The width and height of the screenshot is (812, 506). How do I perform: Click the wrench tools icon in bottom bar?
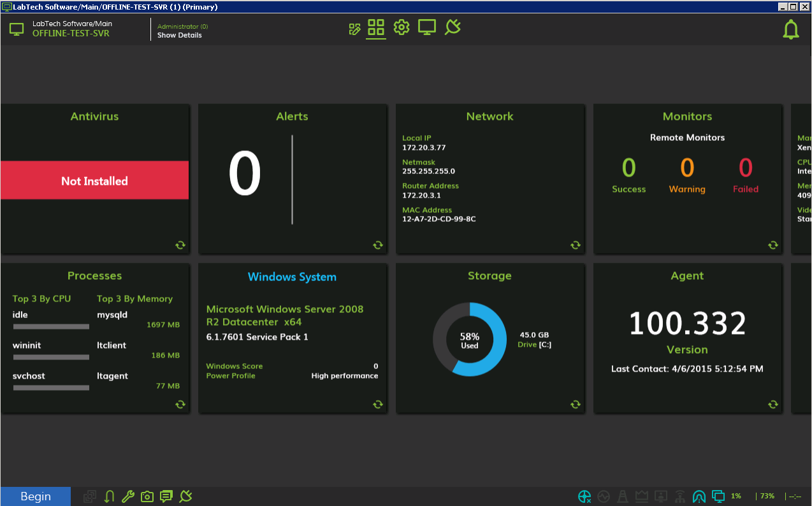(x=127, y=496)
